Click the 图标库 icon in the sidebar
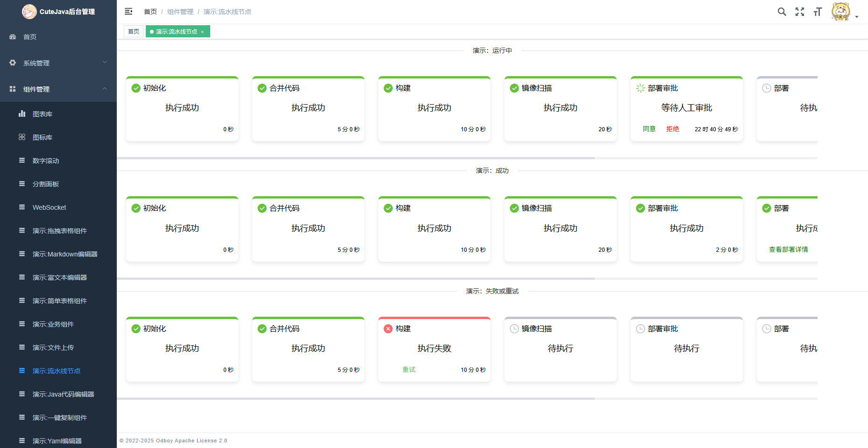Image resolution: width=868 pixels, height=448 pixels. tap(22, 137)
